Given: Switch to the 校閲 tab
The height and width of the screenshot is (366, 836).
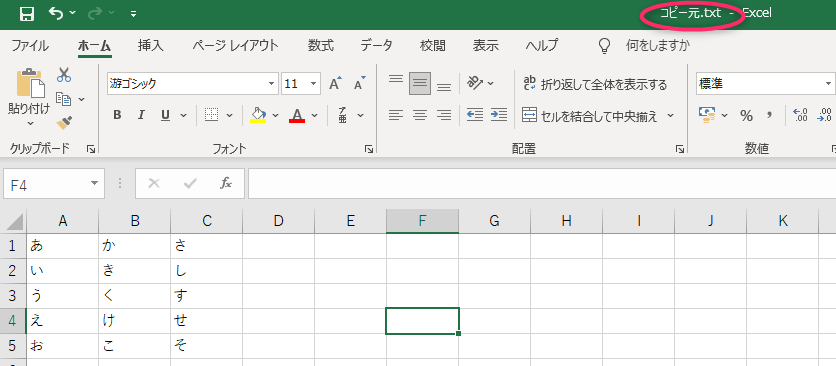Looking at the screenshot, I should (432, 45).
